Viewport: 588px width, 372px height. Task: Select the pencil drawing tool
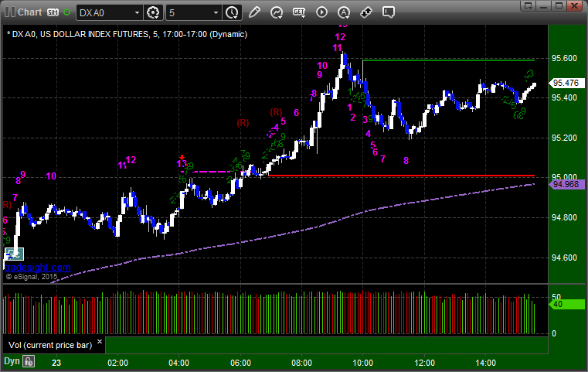[x=254, y=12]
